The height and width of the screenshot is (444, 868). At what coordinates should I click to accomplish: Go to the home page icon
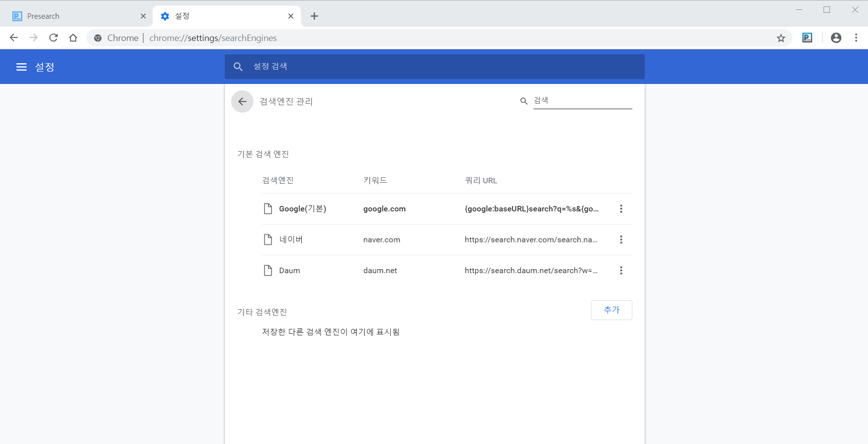click(x=73, y=38)
